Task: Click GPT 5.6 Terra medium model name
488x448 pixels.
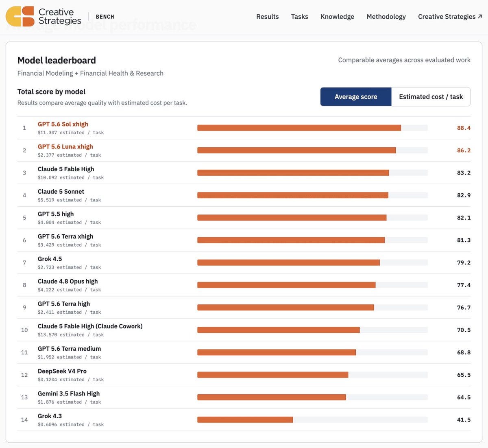Action: 70,349
